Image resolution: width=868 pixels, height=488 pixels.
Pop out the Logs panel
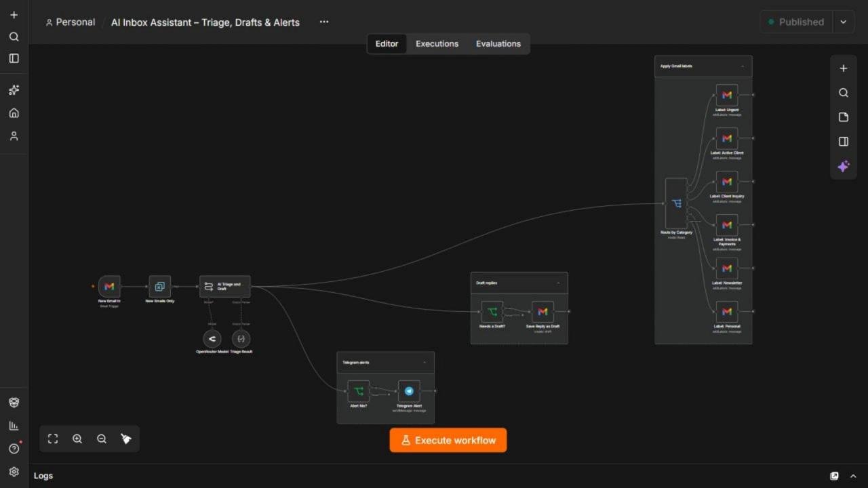pos(834,476)
